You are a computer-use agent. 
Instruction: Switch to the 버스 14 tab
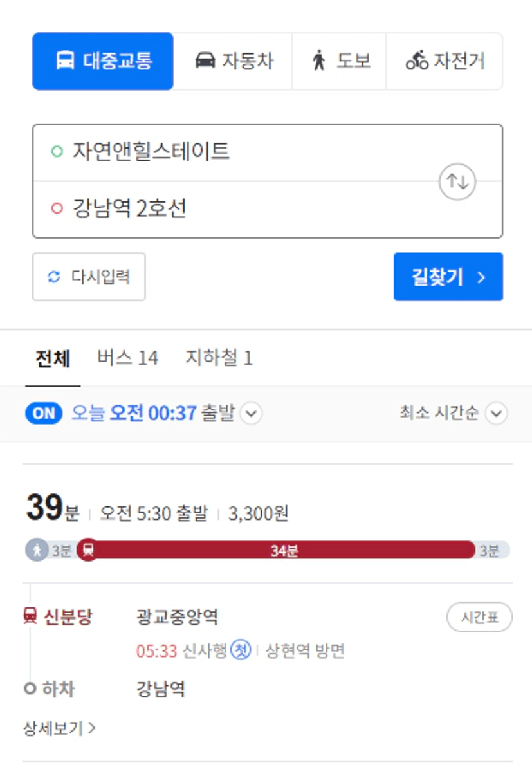(x=128, y=358)
